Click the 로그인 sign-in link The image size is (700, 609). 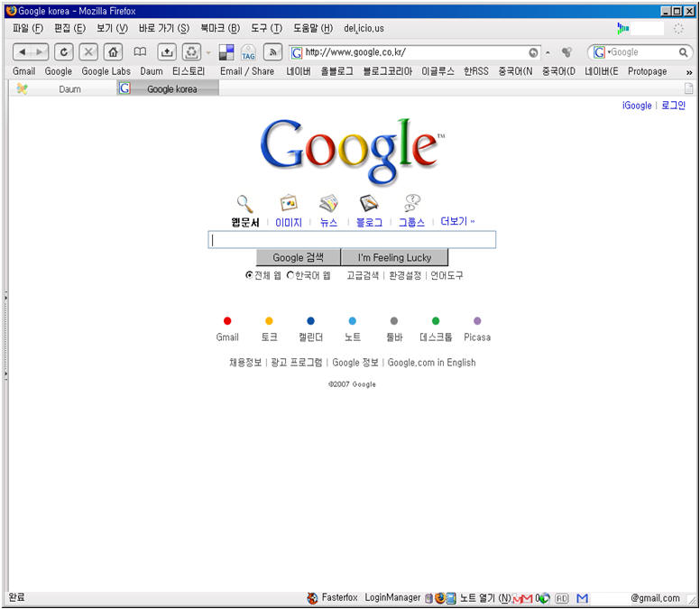point(673,106)
